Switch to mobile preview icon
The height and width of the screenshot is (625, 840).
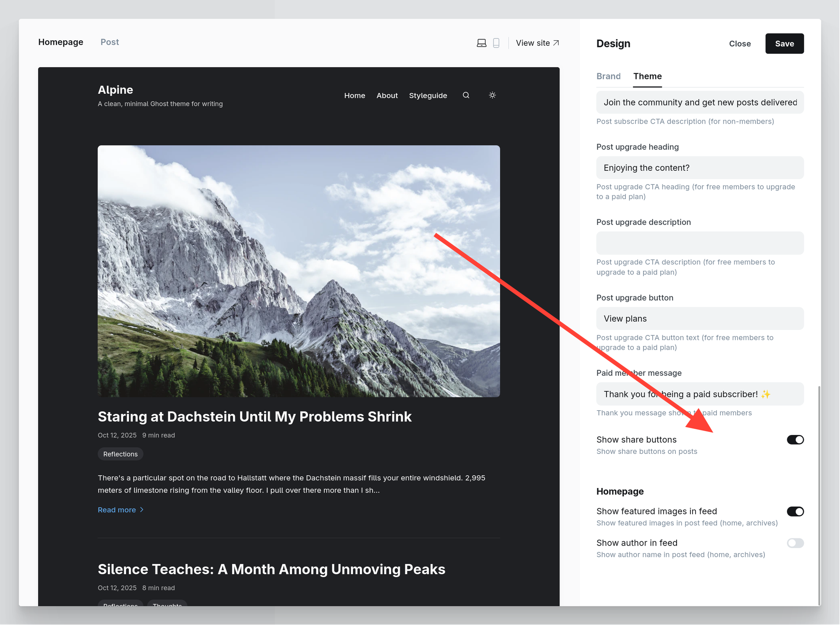[496, 43]
